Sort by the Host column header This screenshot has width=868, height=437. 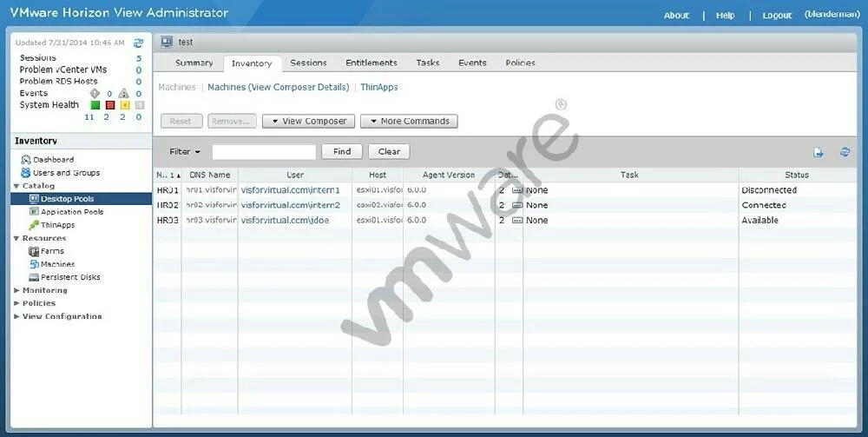[378, 175]
